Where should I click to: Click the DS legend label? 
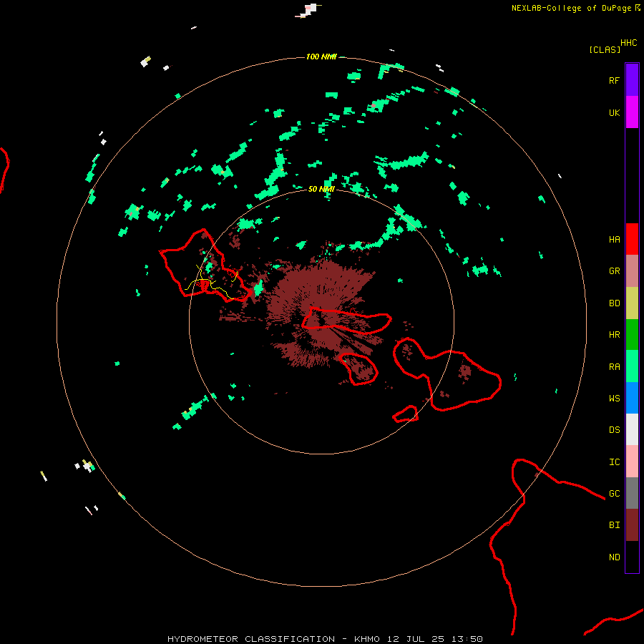[x=614, y=430]
